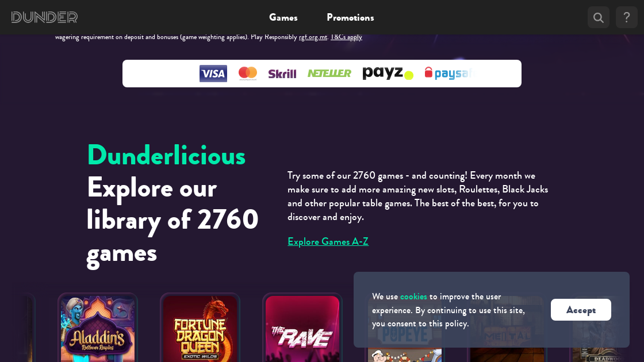This screenshot has height=362, width=644.
Task: Open the cookies policy link
Action: click(413, 296)
